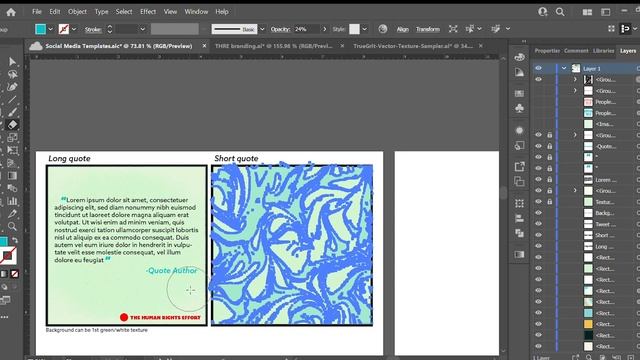This screenshot has width=640, height=360.
Task: Toggle visibility of Short layer row
Action: click(538, 235)
